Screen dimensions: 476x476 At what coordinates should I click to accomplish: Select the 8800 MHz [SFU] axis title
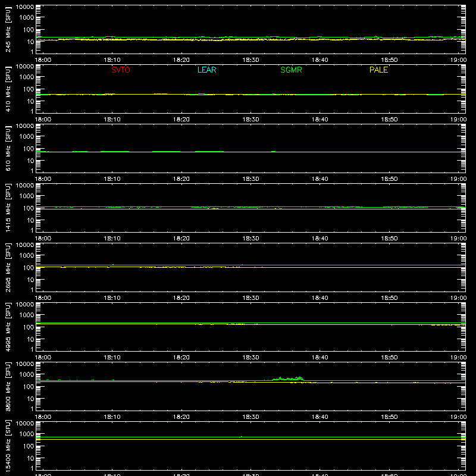[x=8, y=386]
